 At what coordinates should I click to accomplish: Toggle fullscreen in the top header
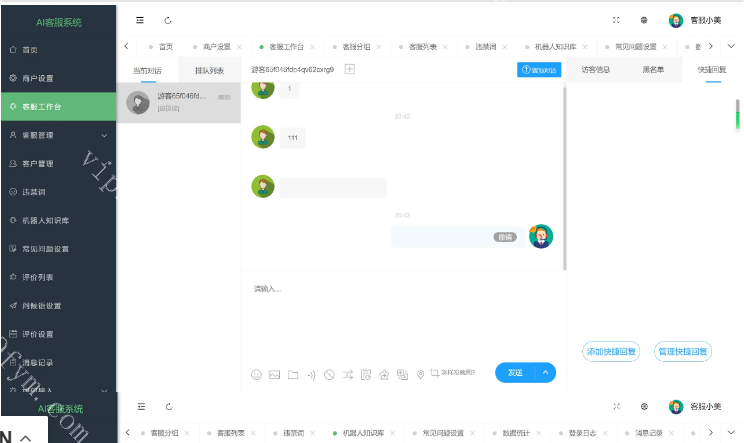coord(616,20)
